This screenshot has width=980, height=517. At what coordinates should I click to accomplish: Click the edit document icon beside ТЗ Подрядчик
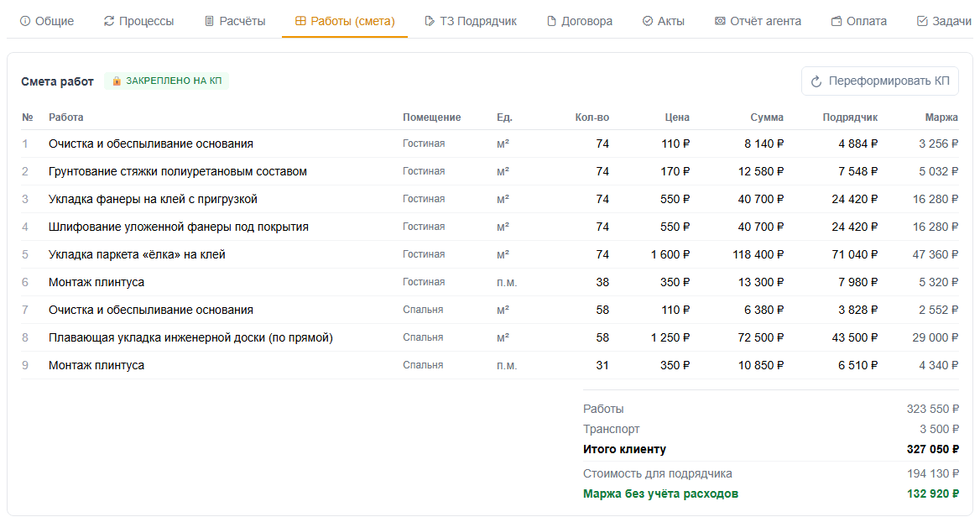pyautogui.click(x=430, y=21)
